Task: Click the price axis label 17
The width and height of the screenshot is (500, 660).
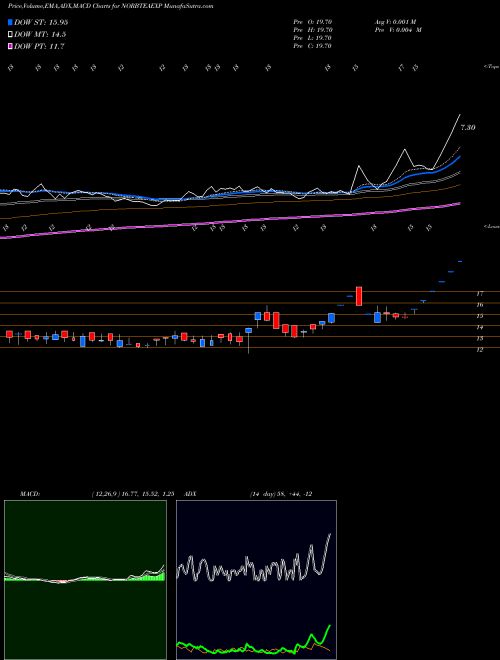Action: click(x=480, y=293)
